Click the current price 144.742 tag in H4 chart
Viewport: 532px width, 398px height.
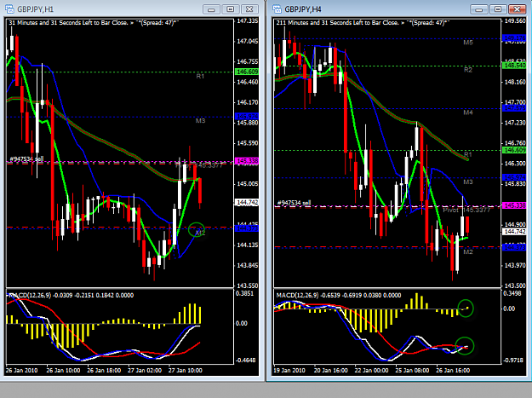pos(515,231)
